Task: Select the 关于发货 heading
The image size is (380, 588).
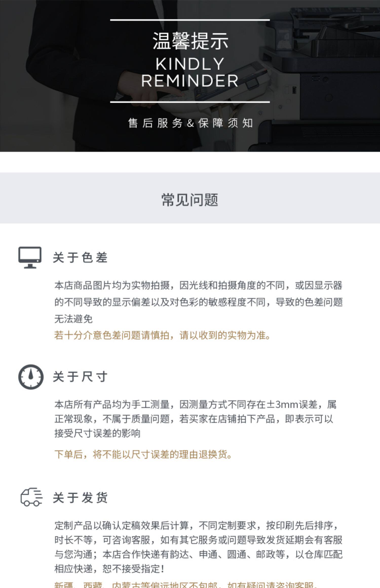Action: tap(80, 497)
